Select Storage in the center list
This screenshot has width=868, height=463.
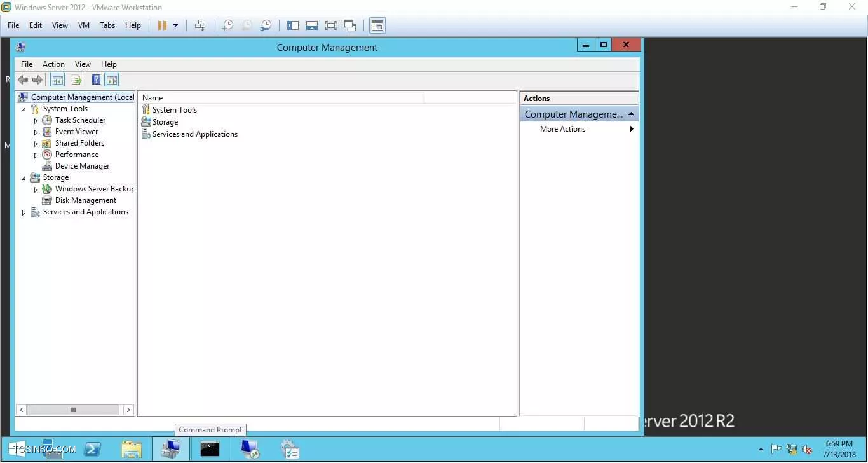click(165, 122)
